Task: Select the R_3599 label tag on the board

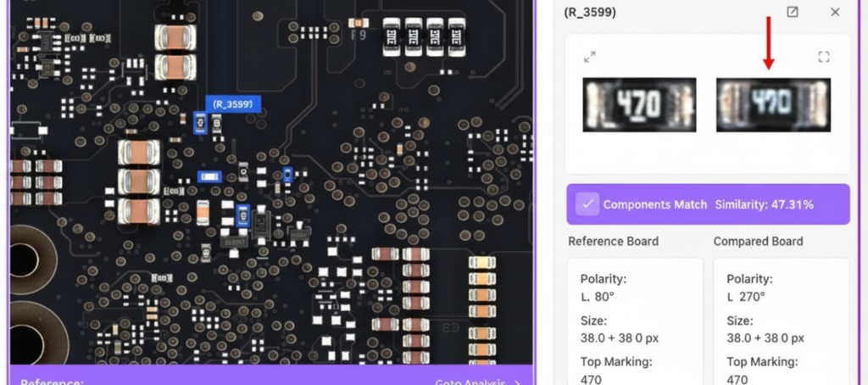Action: click(233, 103)
